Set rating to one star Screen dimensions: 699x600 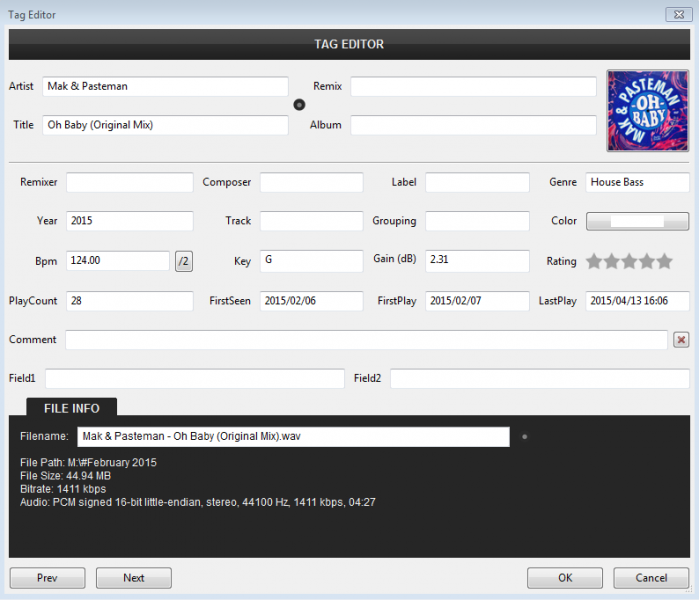tap(594, 261)
